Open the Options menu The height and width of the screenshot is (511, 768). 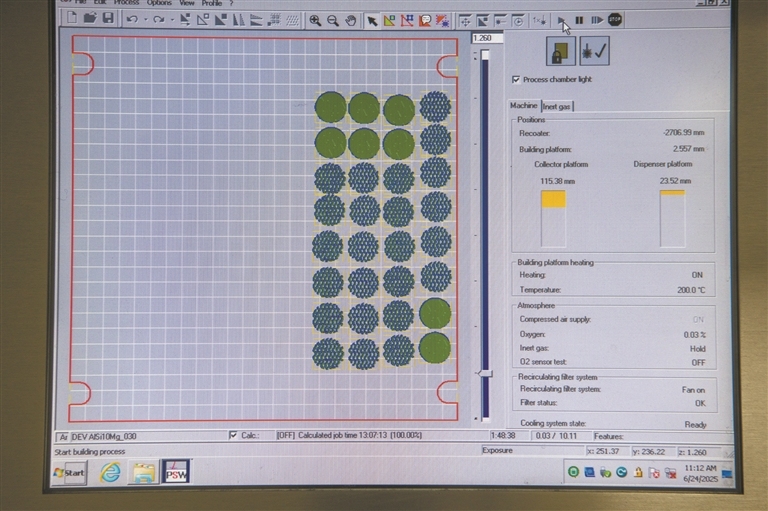click(160, 3)
